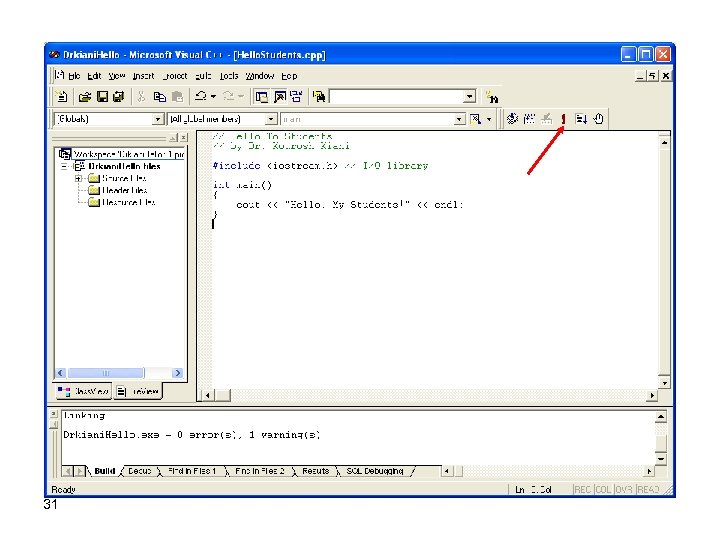The height and width of the screenshot is (540, 720).
Task: Click the Go debug icon
Action: (x=581, y=119)
